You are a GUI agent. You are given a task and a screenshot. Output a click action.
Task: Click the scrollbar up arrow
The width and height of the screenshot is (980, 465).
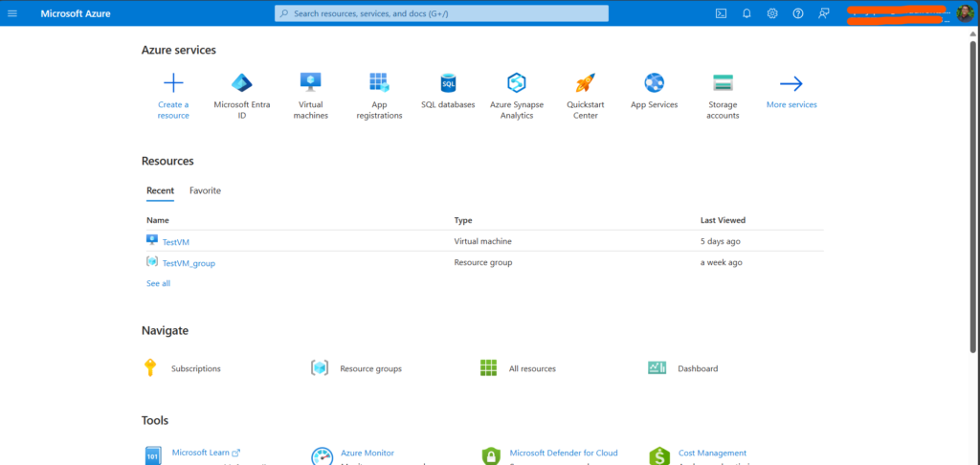click(973, 33)
